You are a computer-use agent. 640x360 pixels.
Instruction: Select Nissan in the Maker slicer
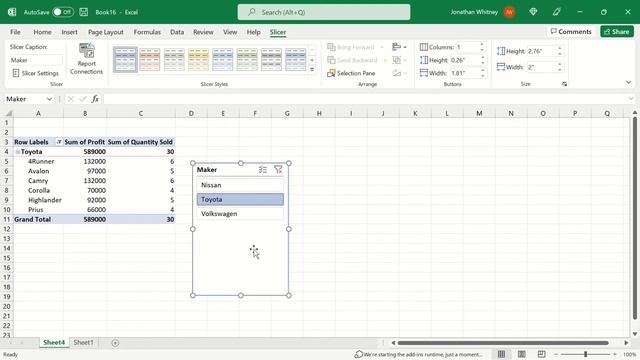pyautogui.click(x=240, y=185)
